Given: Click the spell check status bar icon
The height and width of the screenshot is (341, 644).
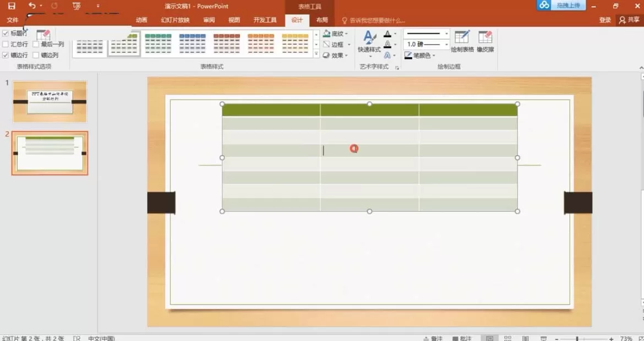Looking at the screenshot, I should coord(77,339).
